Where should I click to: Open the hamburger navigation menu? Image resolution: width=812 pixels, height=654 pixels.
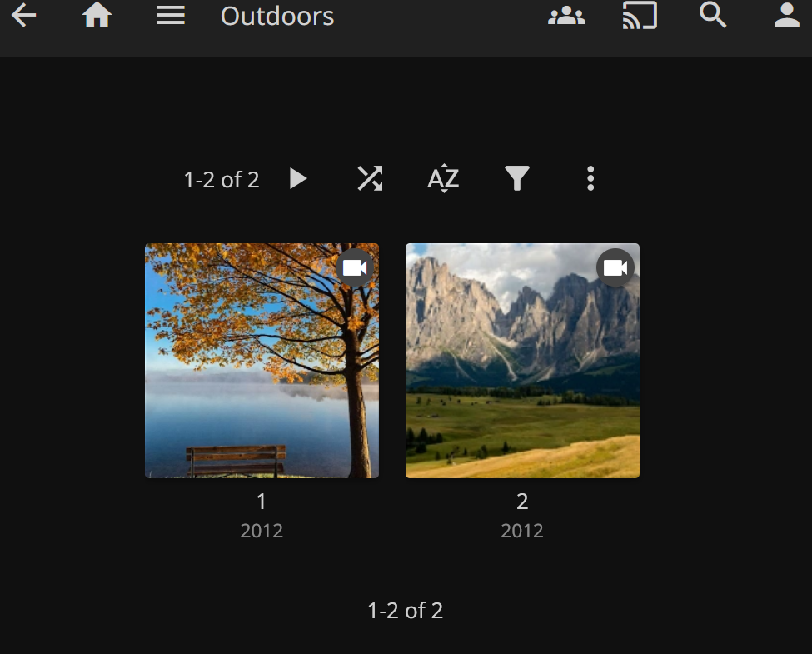pos(171,16)
